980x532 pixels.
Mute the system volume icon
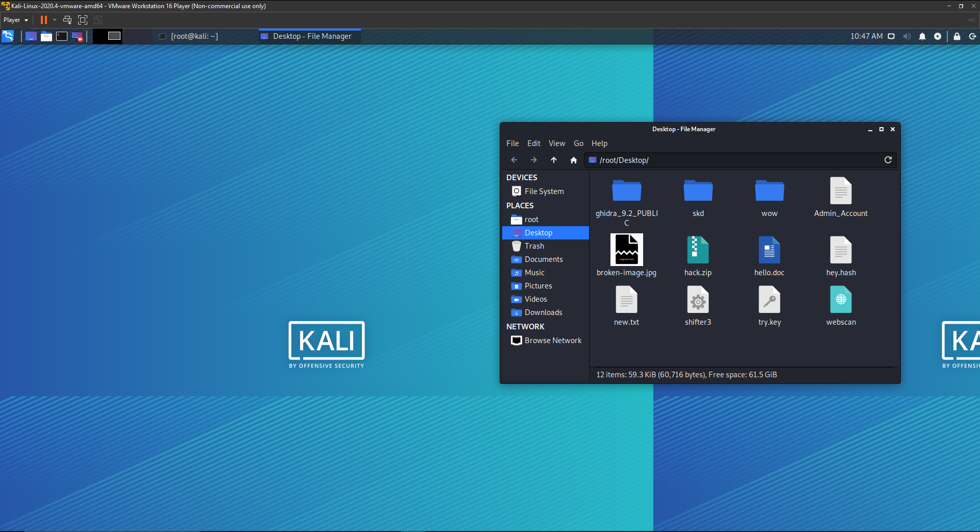[906, 36]
